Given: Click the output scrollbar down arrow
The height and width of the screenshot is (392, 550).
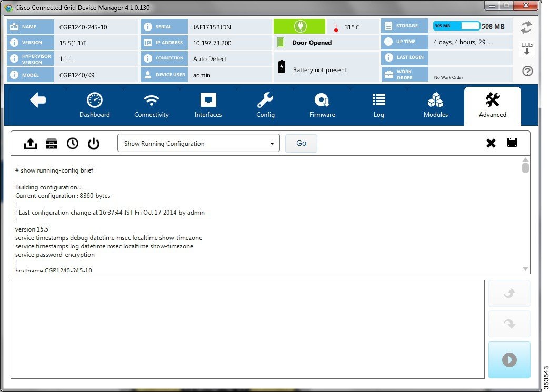Looking at the screenshot, I should point(525,268).
